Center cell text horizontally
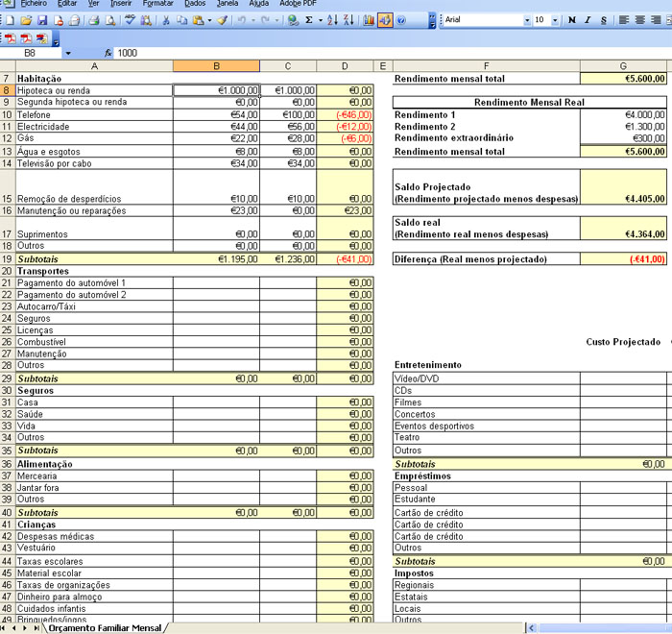 (639, 20)
